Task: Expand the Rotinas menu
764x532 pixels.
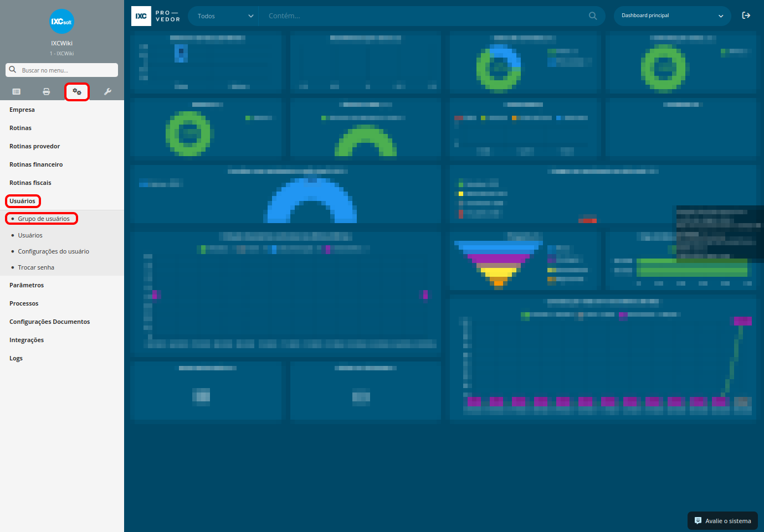Action: click(20, 128)
